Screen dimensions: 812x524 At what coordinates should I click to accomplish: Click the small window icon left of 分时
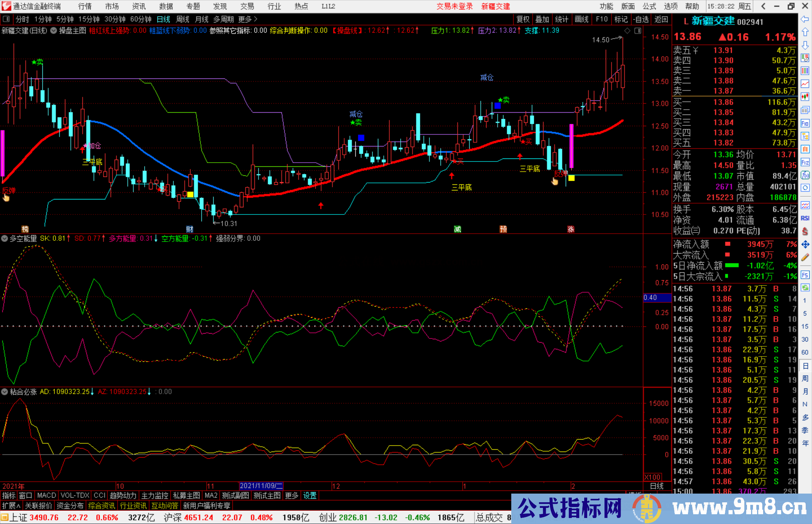(x=6, y=19)
